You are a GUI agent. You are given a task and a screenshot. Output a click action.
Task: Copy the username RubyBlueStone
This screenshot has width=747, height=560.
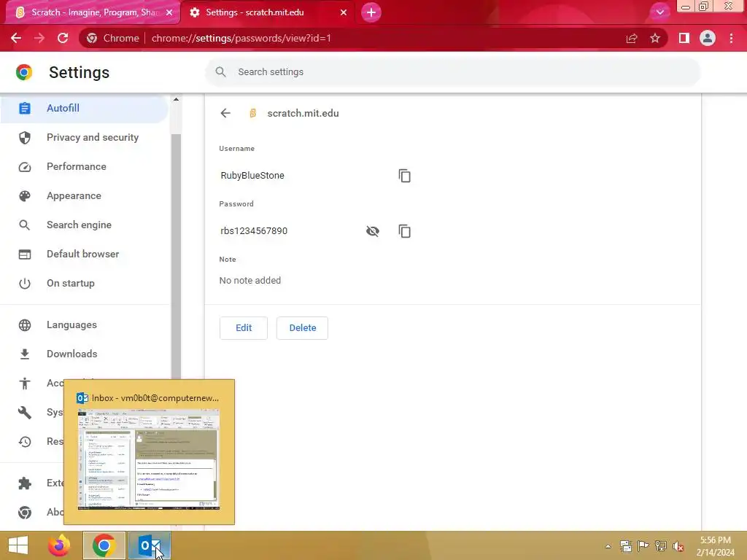(x=404, y=176)
